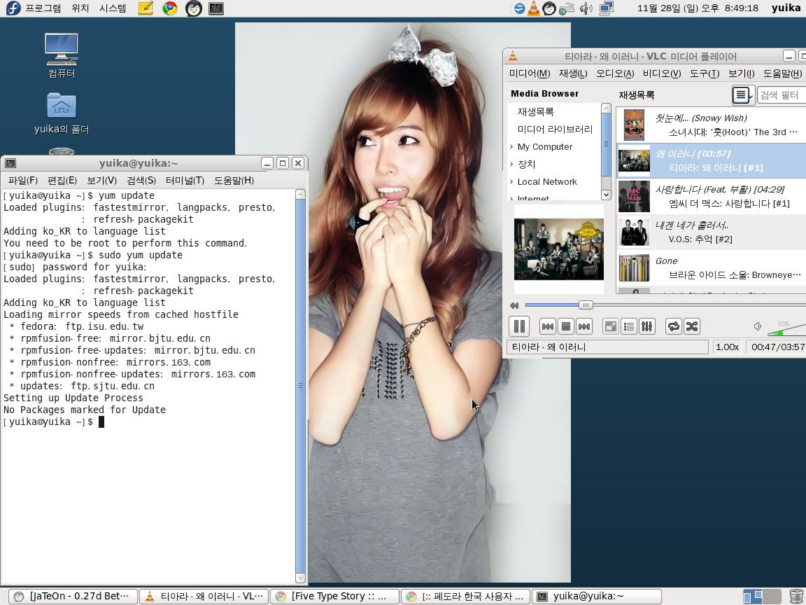
Task: Open yuika의 폴더 home folder icon
Action: [x=61, y=114]
